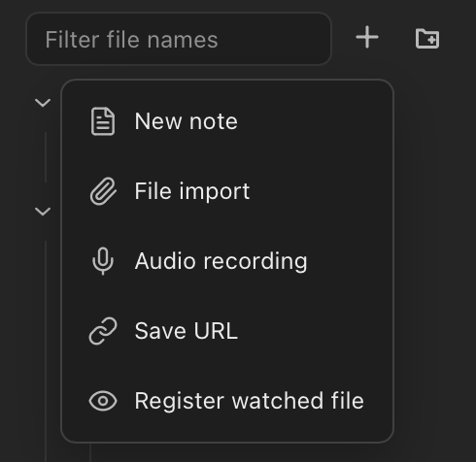Click the document icon beside New note
This screenshot has width=476, height=462.
103,121
